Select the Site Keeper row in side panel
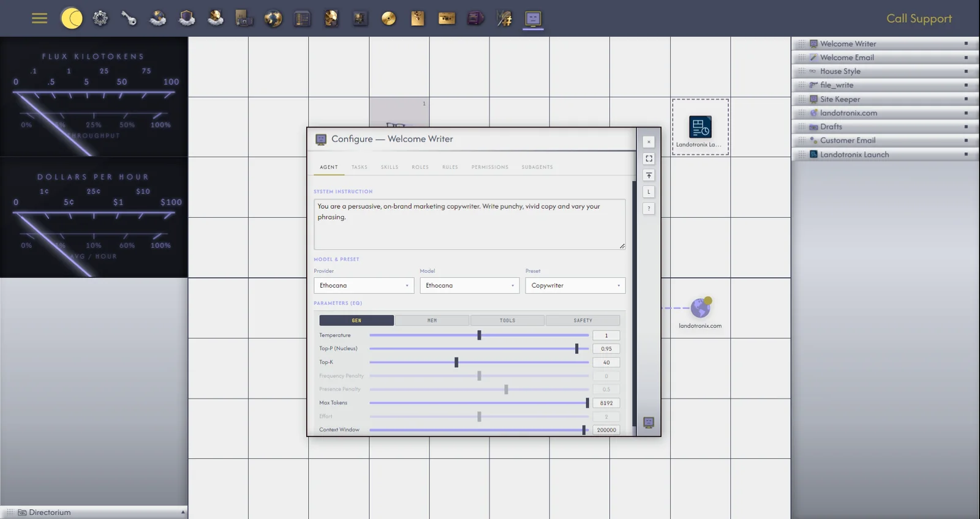980x519 pixels. pyautogui.click(x=884, y=99)
